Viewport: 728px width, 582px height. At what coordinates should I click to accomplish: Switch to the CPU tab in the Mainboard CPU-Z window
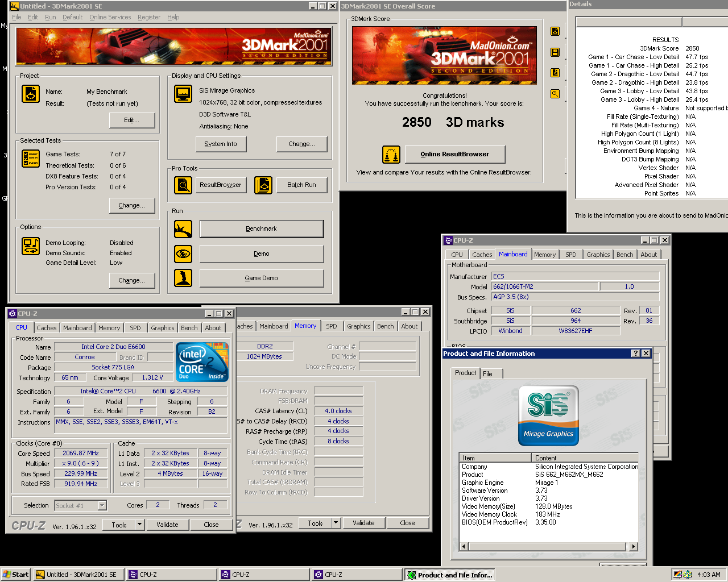pos(457,255)
